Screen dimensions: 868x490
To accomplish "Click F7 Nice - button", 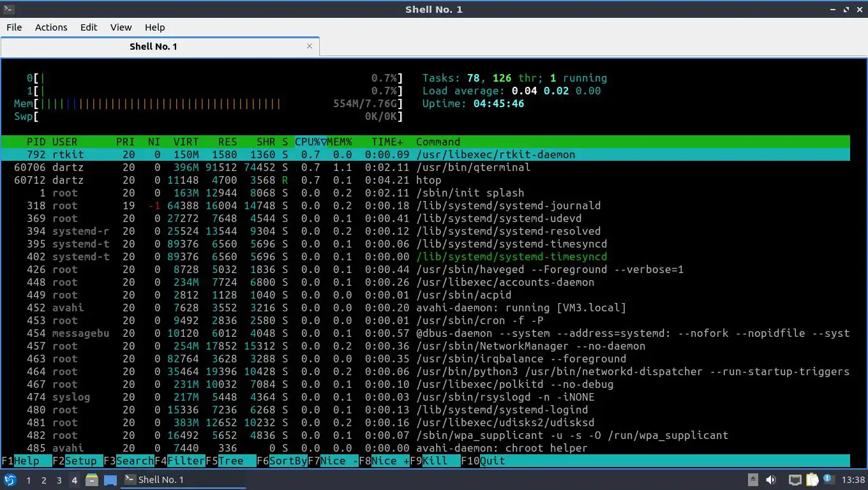I will (333, 461).
